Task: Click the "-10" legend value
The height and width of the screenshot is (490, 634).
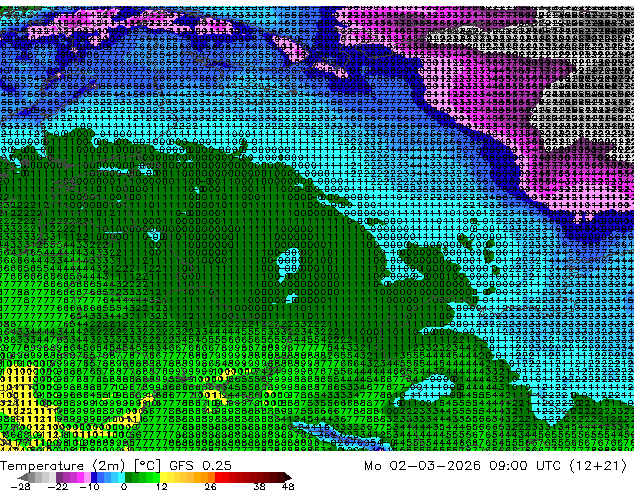Action: pos(89,486)
